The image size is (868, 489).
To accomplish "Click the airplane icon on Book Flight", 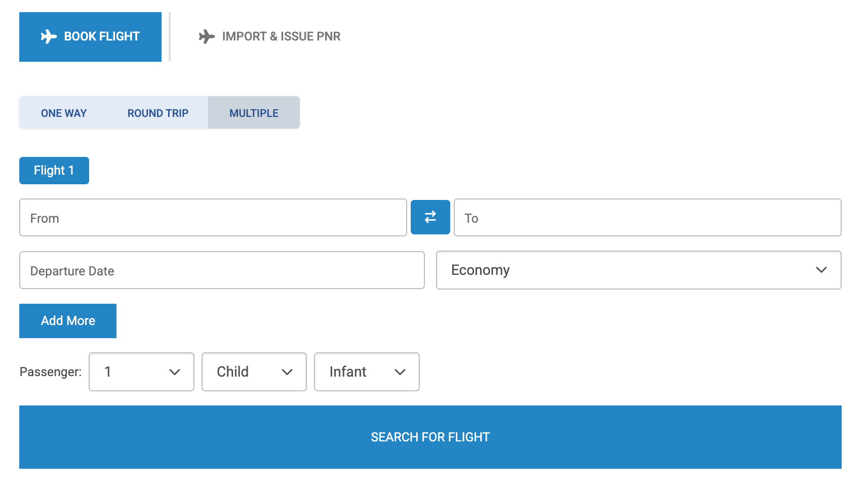I will 49,36.
